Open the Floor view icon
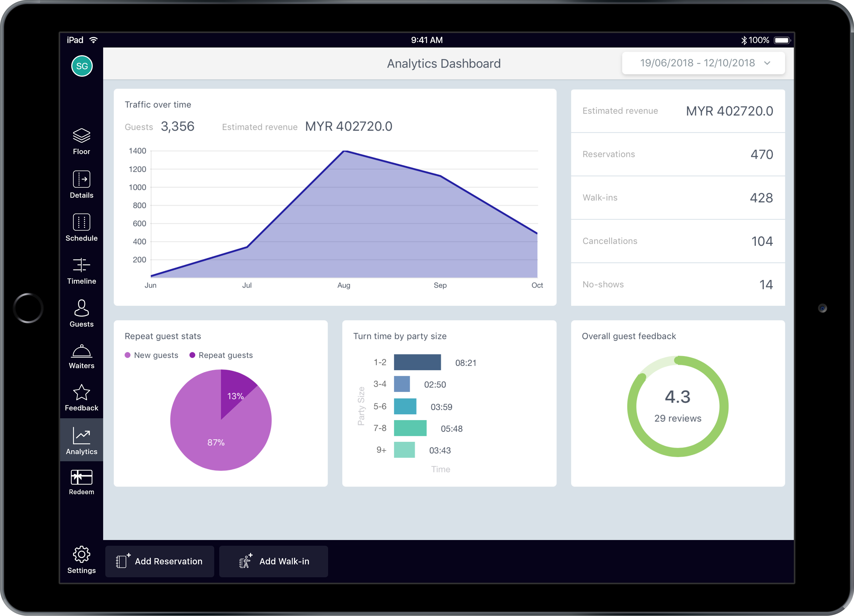Screen dimensions: 854x616 pyautogui.click(x=81, y=136)
